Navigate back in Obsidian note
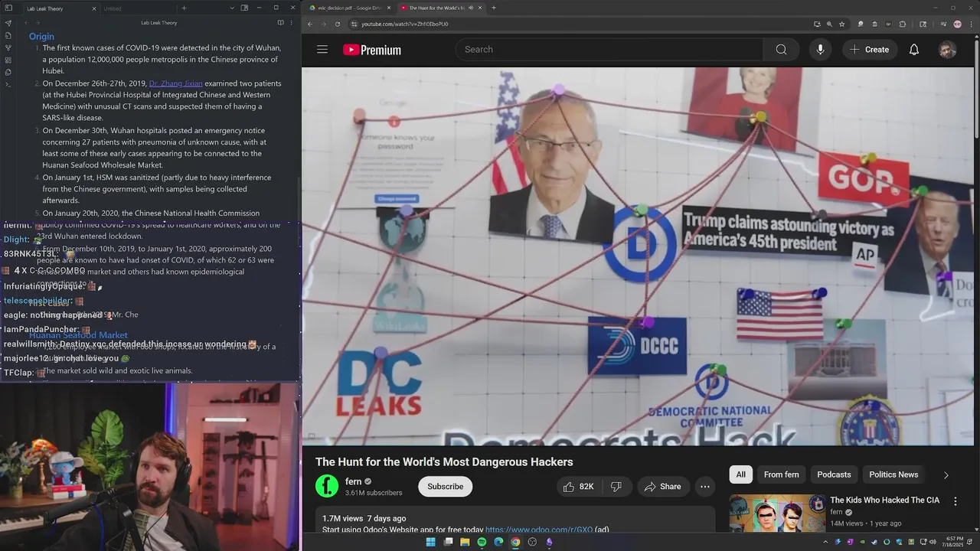The height and width of the screenshot is (551, 980). click(x=26, y=23)
